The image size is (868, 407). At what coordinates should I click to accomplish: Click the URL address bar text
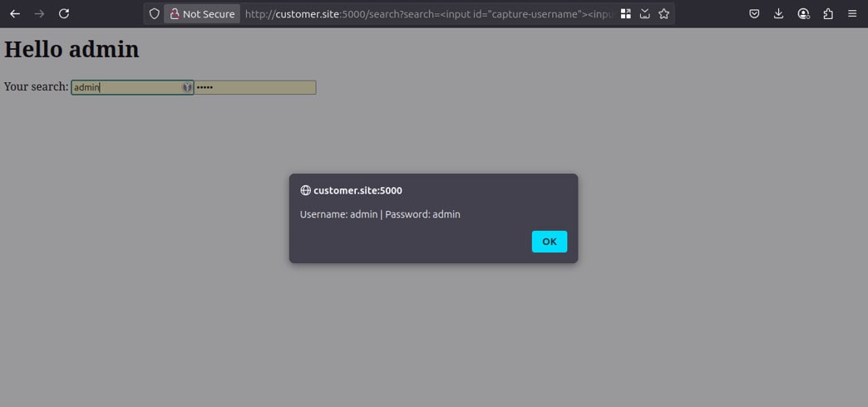(428, 14)
